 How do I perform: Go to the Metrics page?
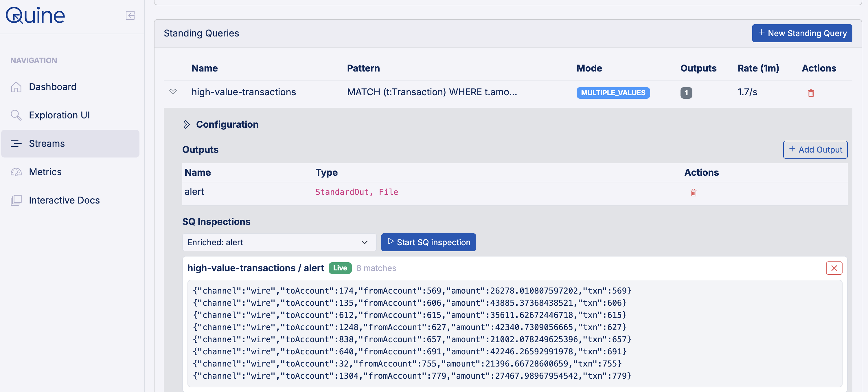[x=70, y=172]
